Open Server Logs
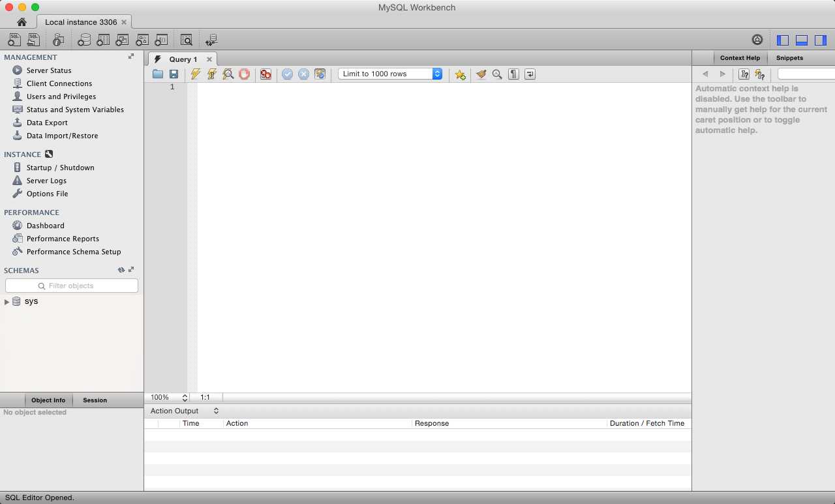 point(46,181)
